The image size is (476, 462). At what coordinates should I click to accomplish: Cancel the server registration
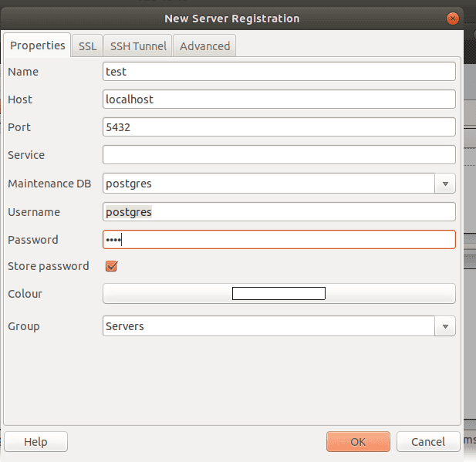click(428, 442)
